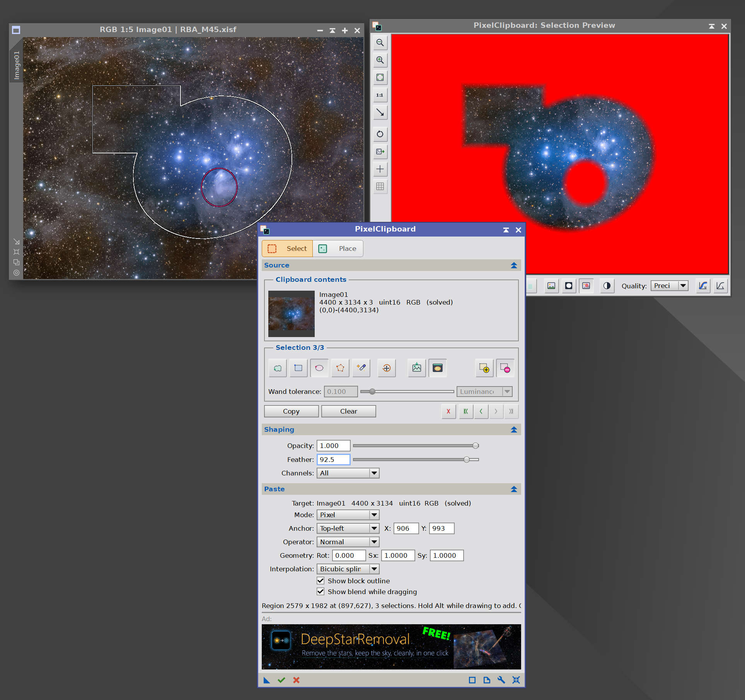Adjust the Feather slider handle
Image resolution: width=745 pixels, height=700 pixels.
(x=467, y=460)
